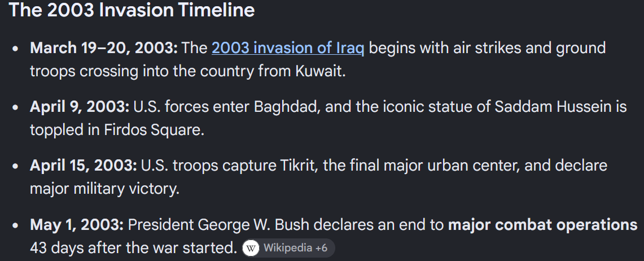Select the bold "May 1, 2003:" date
Screen dimensions: 644x261
(x=77, y=225)
